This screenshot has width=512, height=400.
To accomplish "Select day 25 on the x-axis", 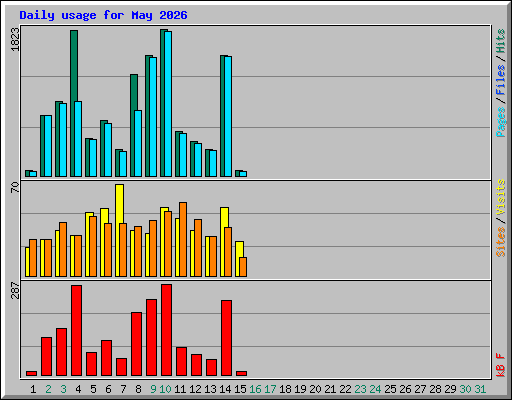I will [x=390, y=389].
